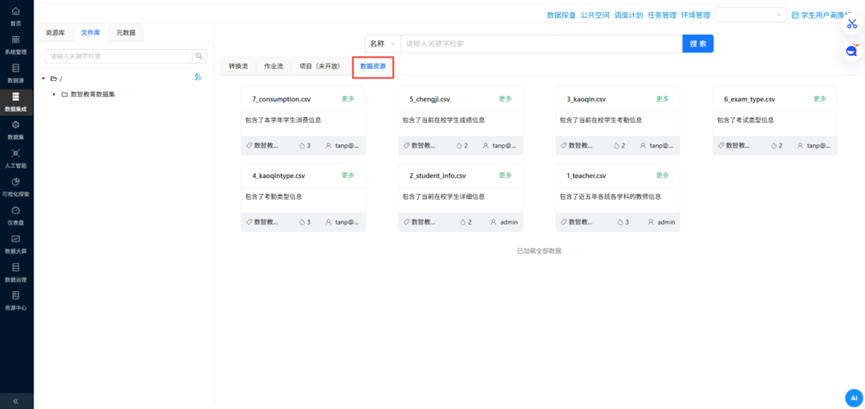Click the blue 搜索 button
This screenshot has height=409, width=865.
coord(698,44)
